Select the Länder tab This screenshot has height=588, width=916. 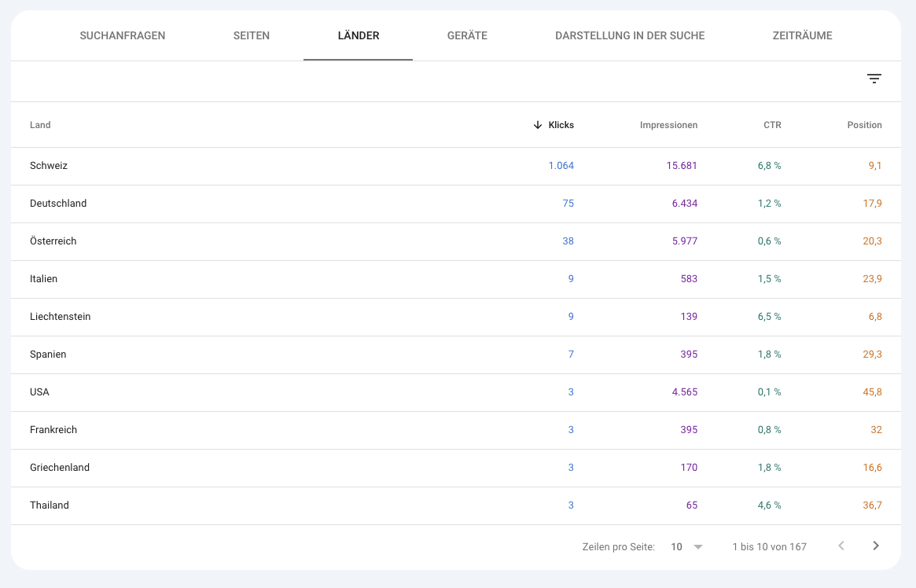tap(358, 35)
